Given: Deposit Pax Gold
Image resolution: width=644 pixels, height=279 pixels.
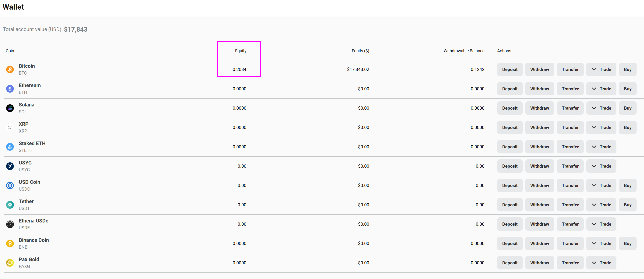Looking at the screenshot, I should pos(510,263).
